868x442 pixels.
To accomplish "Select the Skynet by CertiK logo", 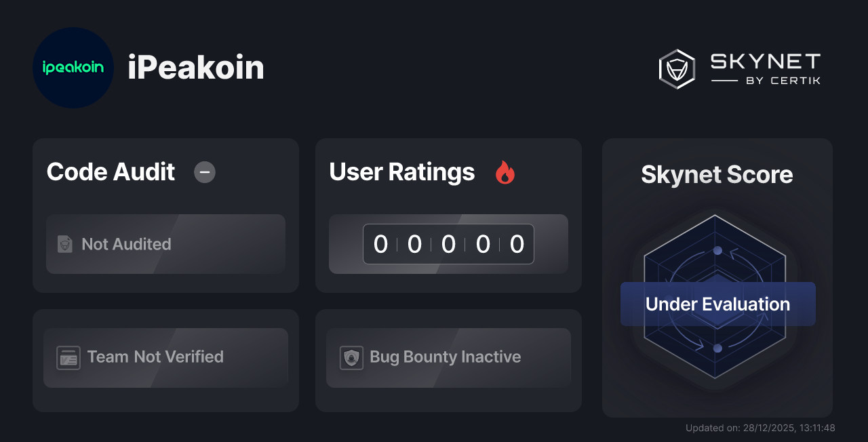I will tap(739, 68).
